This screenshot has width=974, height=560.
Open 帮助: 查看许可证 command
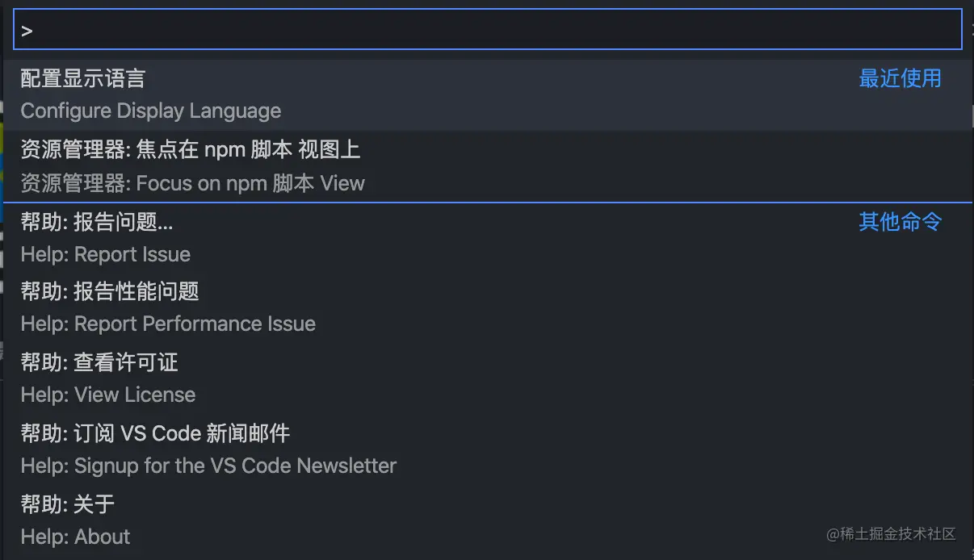point(99,362)
